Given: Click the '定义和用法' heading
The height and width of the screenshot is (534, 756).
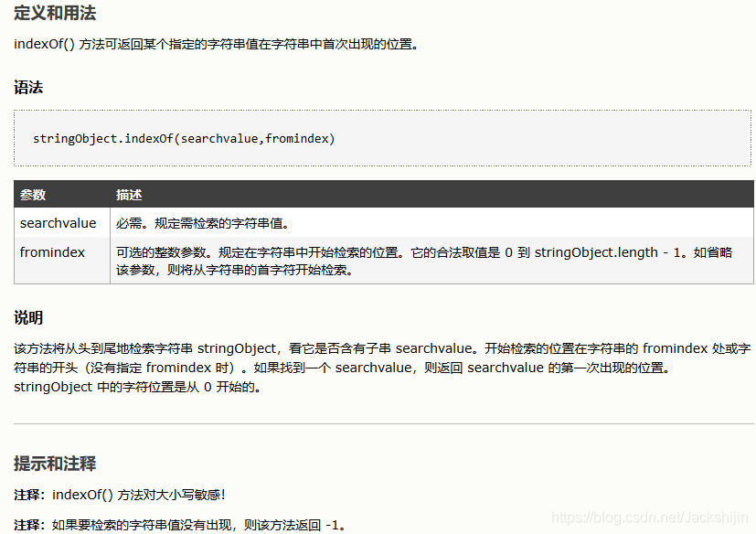Looking at the screenshot, I should pos(55,13).
